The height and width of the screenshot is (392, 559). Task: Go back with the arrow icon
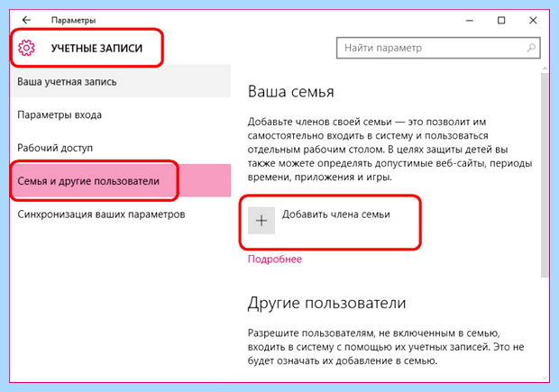point(26,20)
